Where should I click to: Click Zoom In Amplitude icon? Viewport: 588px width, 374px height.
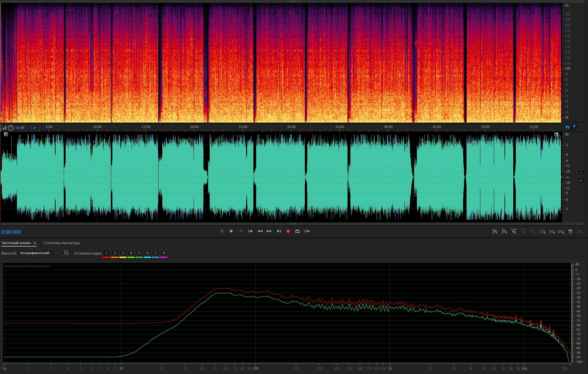coord(495,232)
